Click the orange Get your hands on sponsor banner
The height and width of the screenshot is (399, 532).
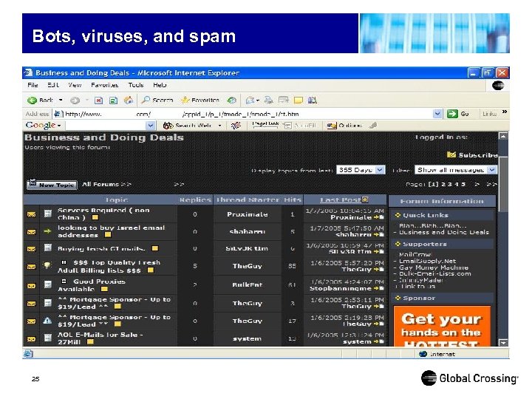[x=442, y=326]
